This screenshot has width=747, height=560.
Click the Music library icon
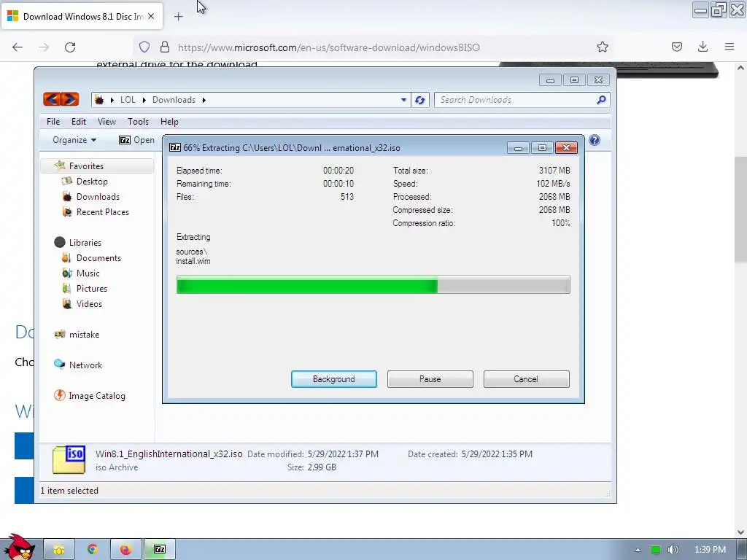[67, 273]
